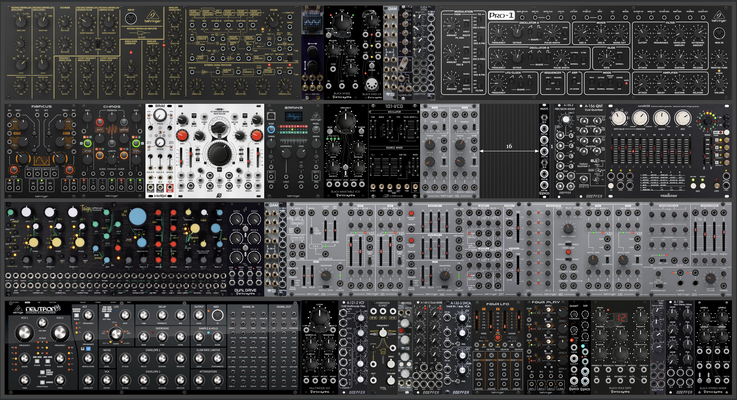The width and height of the screenshot is (737, 400).
Task: Click the orange waveform display on Abacus
Action: click(x=42, y=161)
